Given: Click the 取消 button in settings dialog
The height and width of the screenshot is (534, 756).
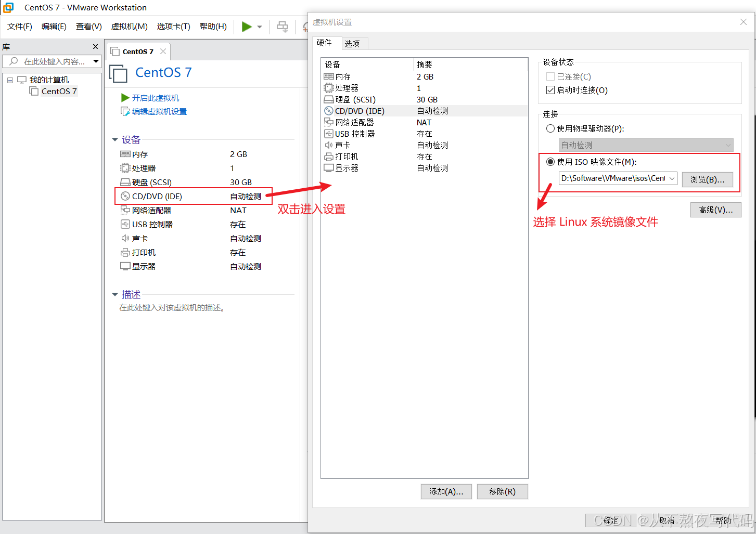Looking at the screenshot, I should tap(667, 520).
